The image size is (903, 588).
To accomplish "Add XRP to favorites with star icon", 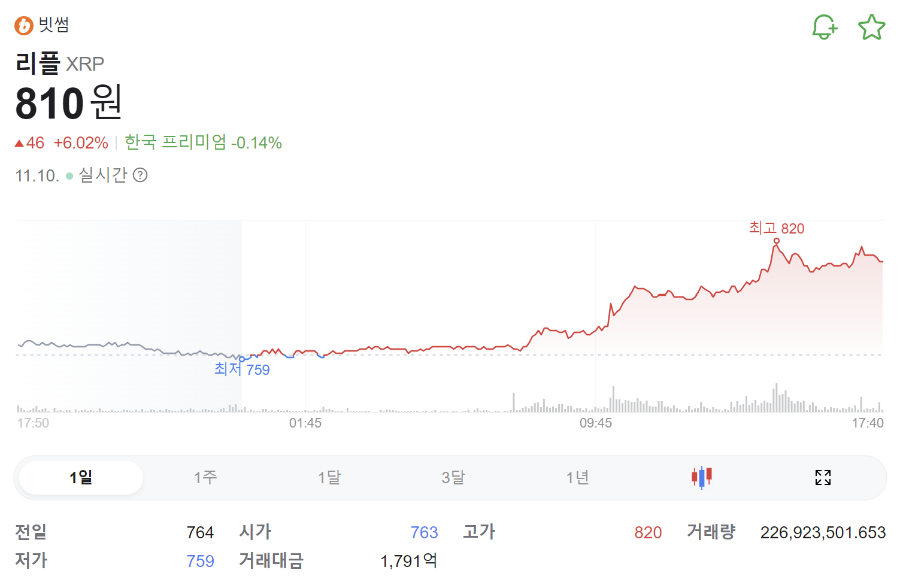I will [x=871, y=26].
